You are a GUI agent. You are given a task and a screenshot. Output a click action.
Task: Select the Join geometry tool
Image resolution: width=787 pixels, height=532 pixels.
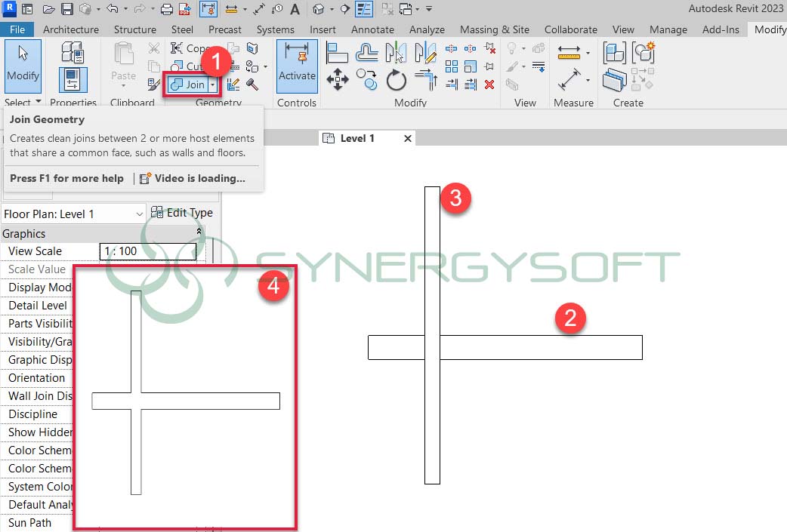(190, 85)
